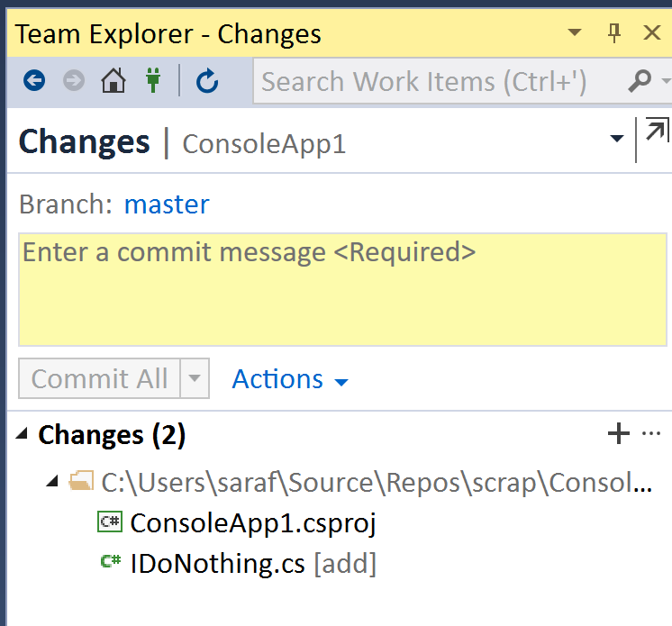The image size is (672, 626).
Task: Click the Back navigation arrow icon
Action: point(34,82)
